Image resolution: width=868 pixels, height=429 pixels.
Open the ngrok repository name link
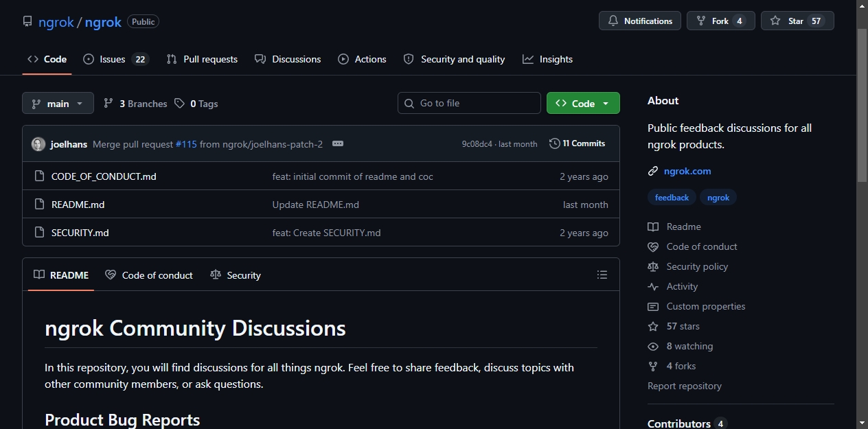coord(104,22)
